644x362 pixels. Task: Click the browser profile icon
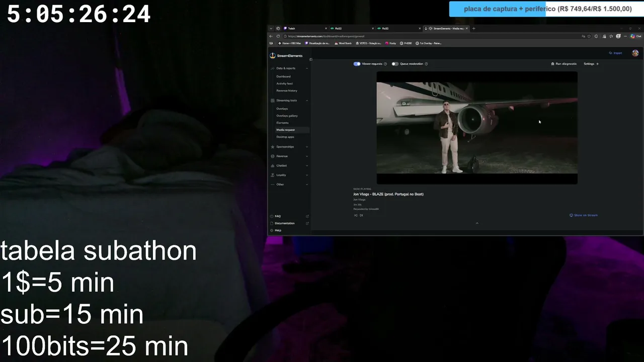coord(618,36)
